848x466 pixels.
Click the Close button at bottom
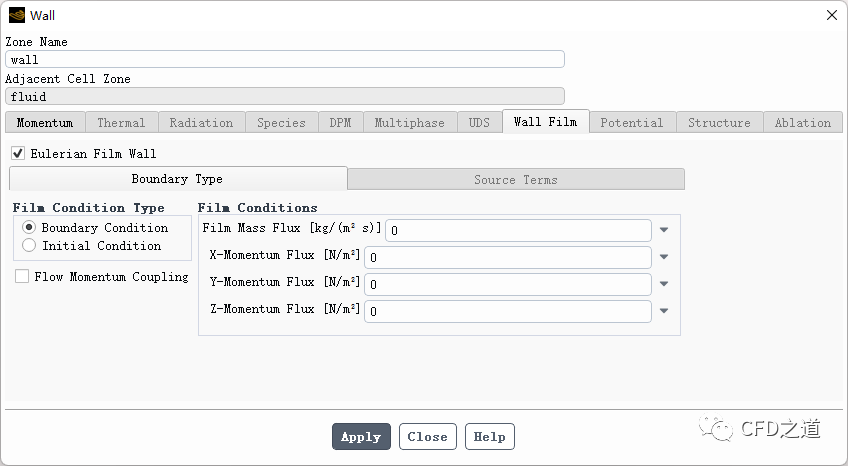point(427,437)
